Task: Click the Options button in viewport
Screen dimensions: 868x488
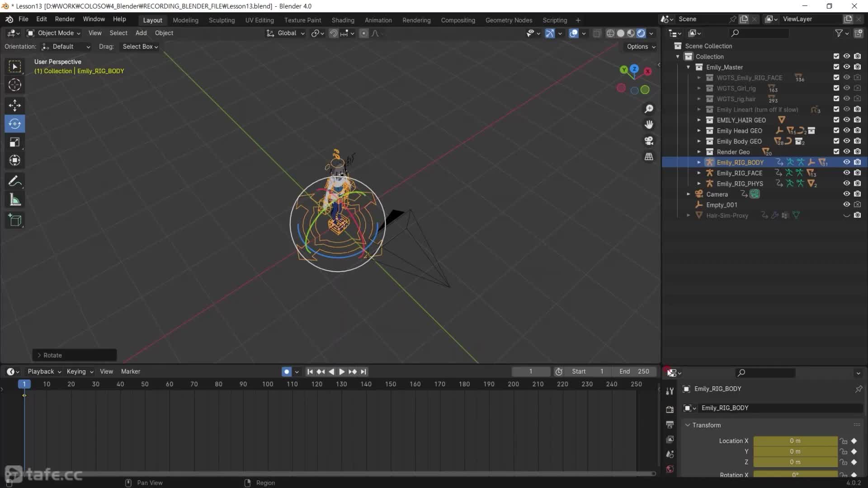Action: [641, 47]
